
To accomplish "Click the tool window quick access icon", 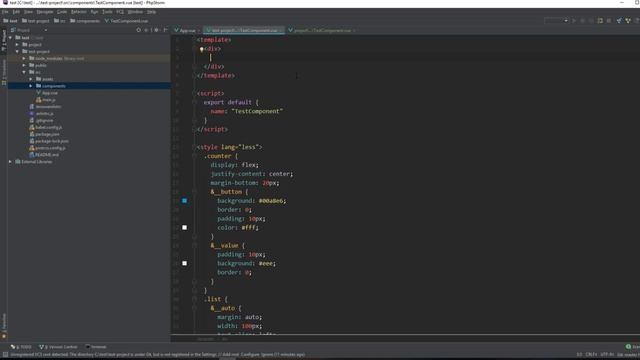I will coord(5,355).
